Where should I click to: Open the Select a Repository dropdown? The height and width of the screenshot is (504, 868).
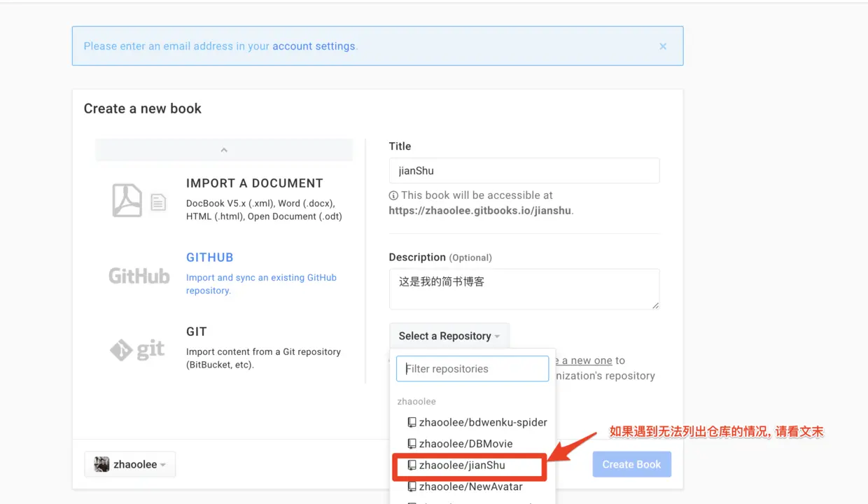point(449,336)
